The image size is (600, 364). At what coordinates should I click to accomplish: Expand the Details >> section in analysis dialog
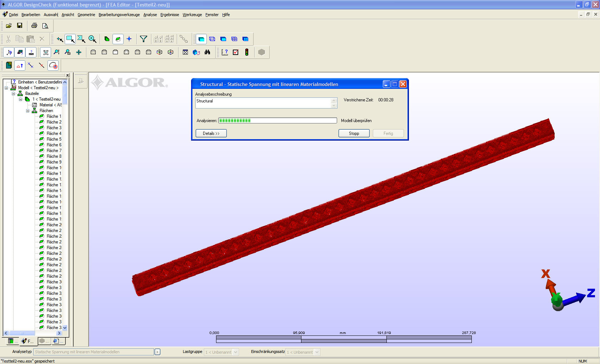[x=211, y=133]
